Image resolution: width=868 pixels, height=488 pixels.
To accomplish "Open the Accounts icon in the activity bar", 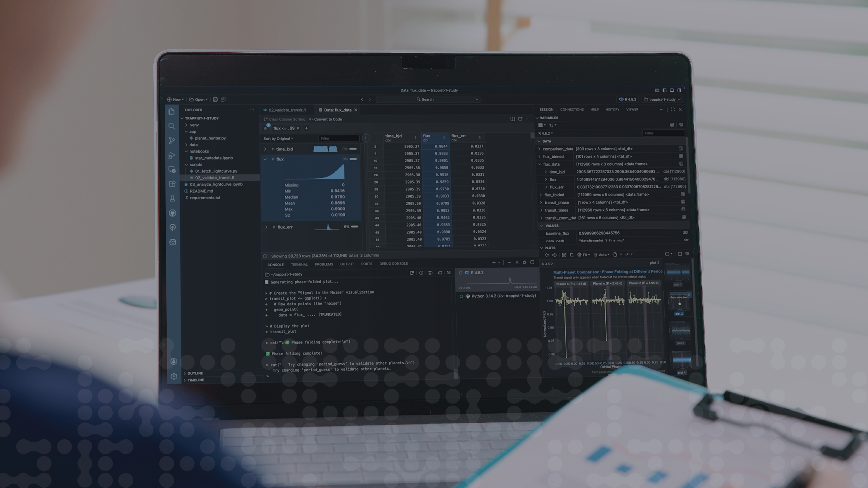I will 174,361.
